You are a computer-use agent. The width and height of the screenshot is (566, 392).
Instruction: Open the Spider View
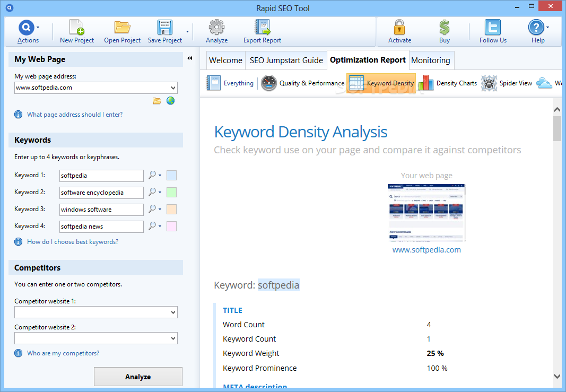click(507, 83)
